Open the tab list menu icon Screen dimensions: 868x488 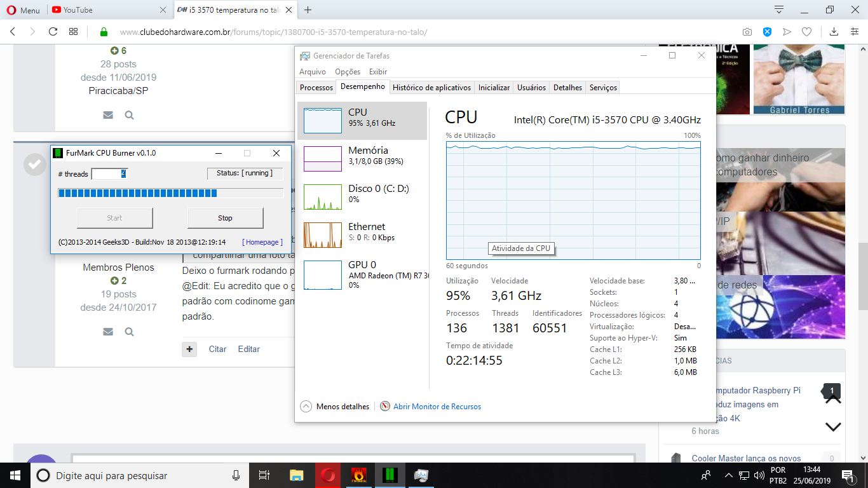779,10
